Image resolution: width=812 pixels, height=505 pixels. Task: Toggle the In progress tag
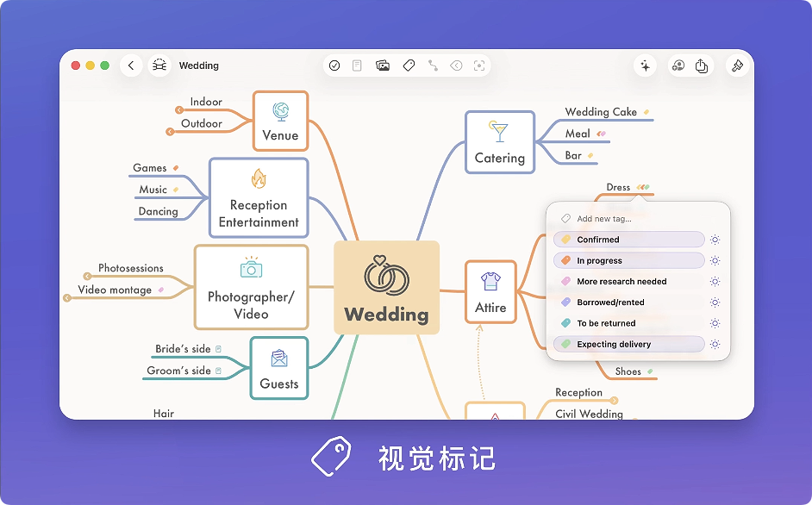coord(628,260)
